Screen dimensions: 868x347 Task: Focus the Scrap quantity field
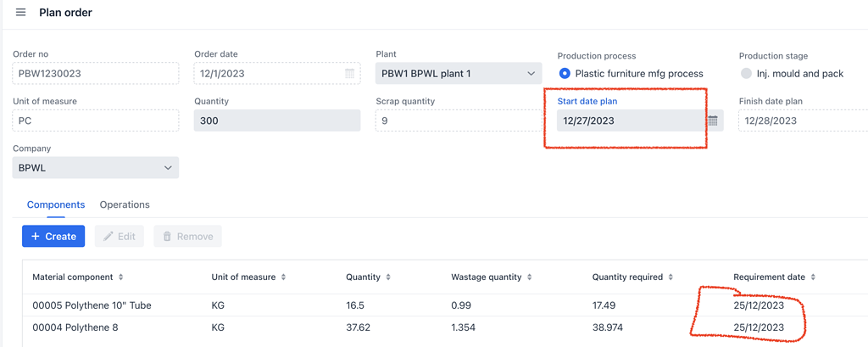459,120
